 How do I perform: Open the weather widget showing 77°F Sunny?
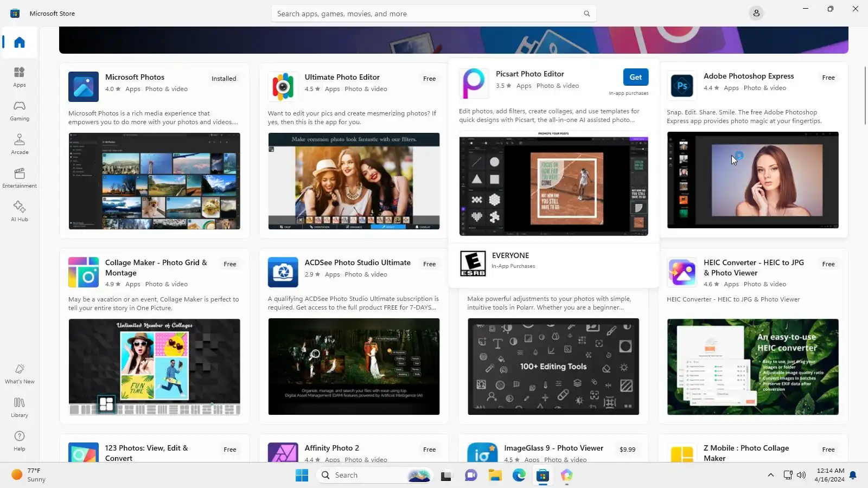pyautogui.click(x=28, y=475)
